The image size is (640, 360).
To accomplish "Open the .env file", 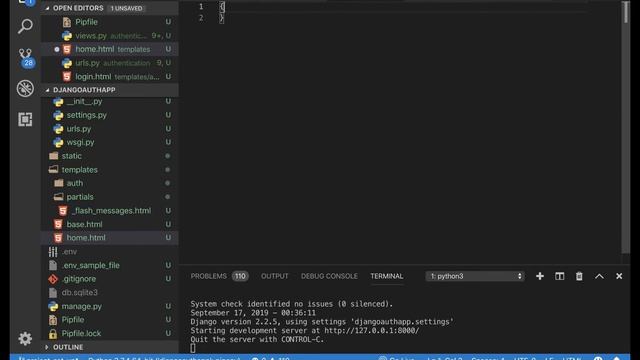I will (109, 251).
